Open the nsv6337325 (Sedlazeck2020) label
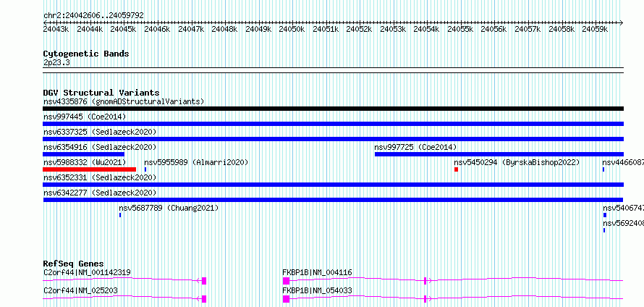Image resolution: width=644 pixels, height=307 pixels. [100, 132]
